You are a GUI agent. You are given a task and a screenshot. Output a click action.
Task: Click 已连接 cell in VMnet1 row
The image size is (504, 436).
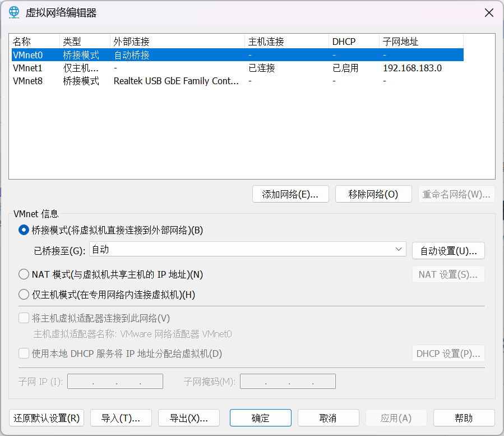pyautogui.click(x=262, y=68)
